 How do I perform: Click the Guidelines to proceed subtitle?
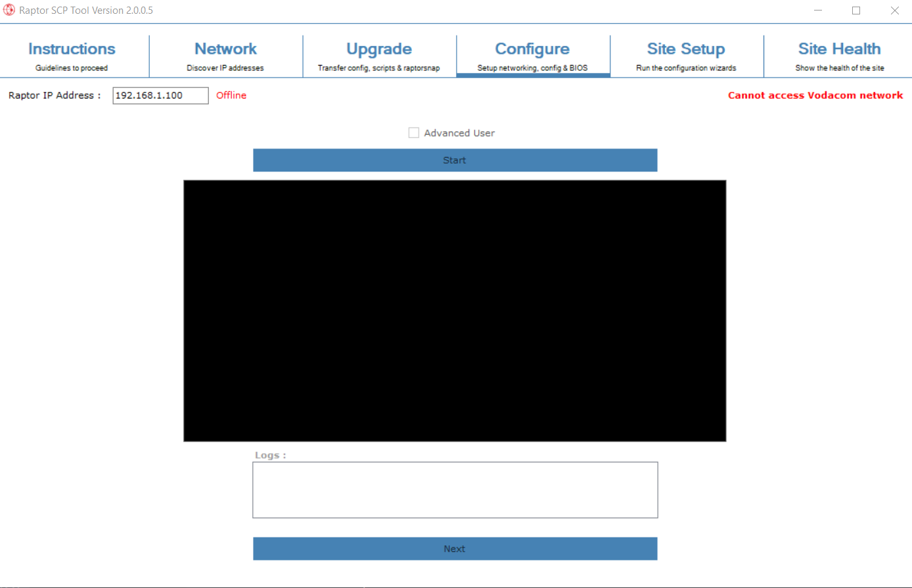(x=72, y=68)
